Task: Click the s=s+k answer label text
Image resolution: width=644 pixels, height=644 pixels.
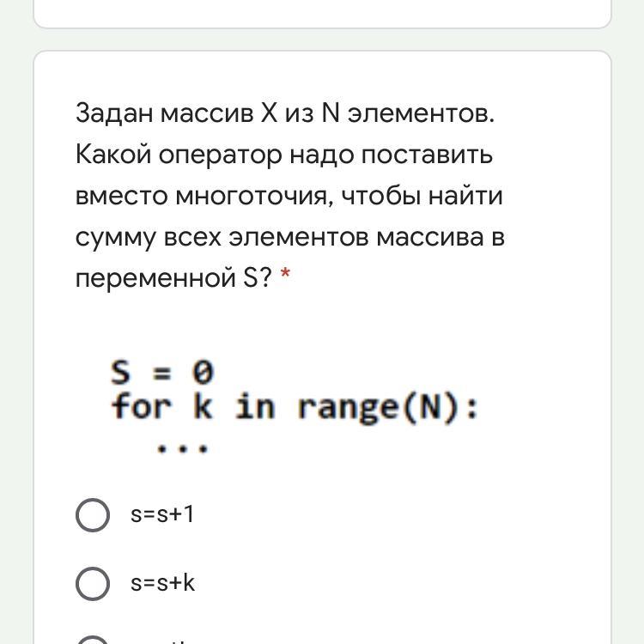Action: (x=162, y=583)
